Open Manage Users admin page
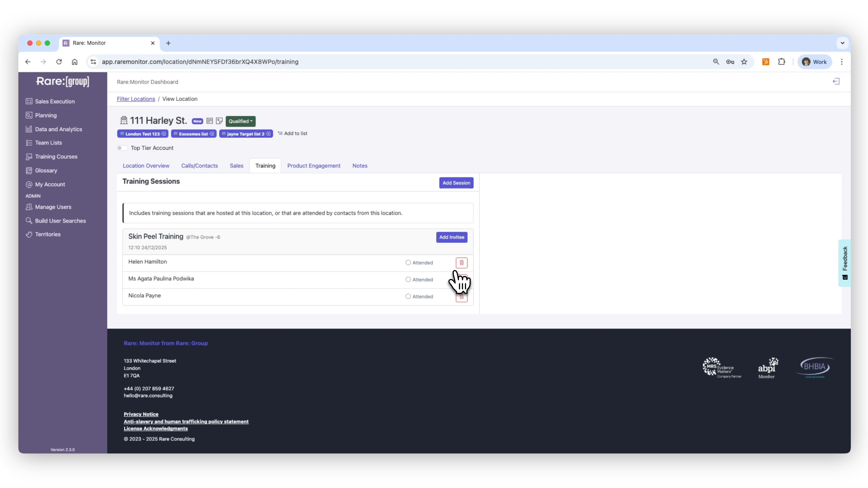The height and width of the screenshot is (488, 868). (49, 207)
